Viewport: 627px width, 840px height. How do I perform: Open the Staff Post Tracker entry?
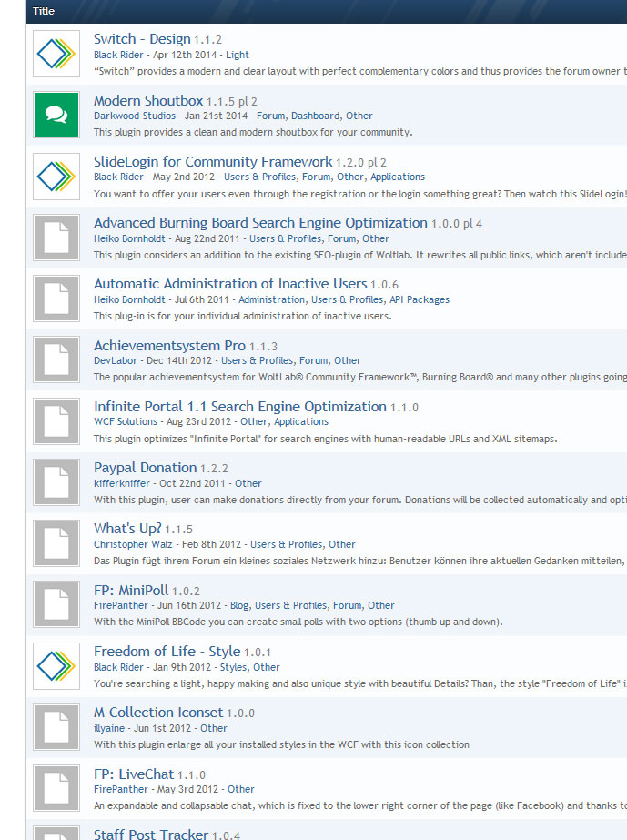pos(150,834)
